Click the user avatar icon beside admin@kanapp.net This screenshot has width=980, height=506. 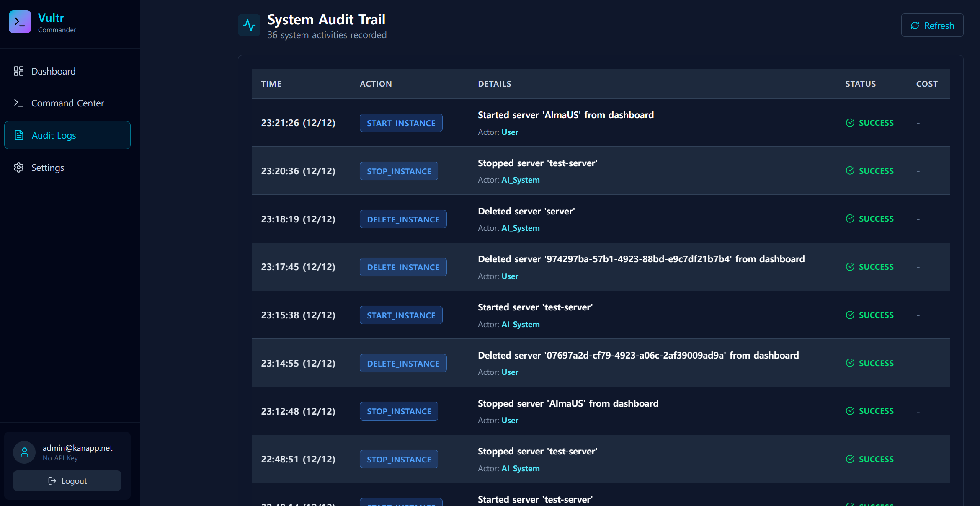24,452
